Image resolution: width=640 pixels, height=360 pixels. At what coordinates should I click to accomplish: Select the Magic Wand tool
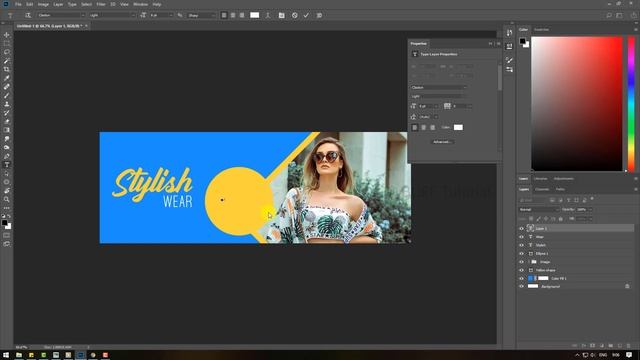click(7, 61)
